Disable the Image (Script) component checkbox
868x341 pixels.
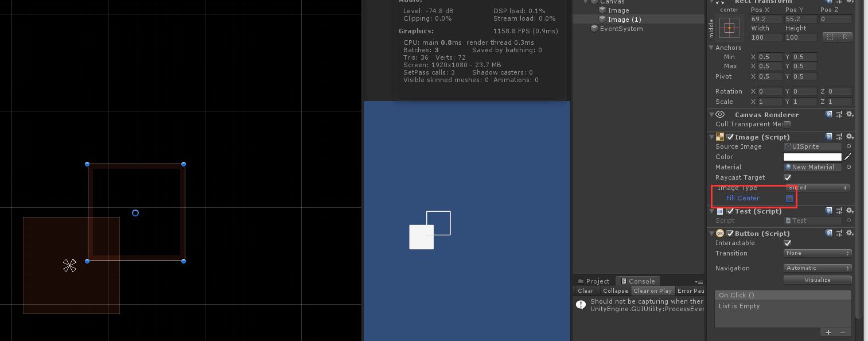(x=730, y=137)
